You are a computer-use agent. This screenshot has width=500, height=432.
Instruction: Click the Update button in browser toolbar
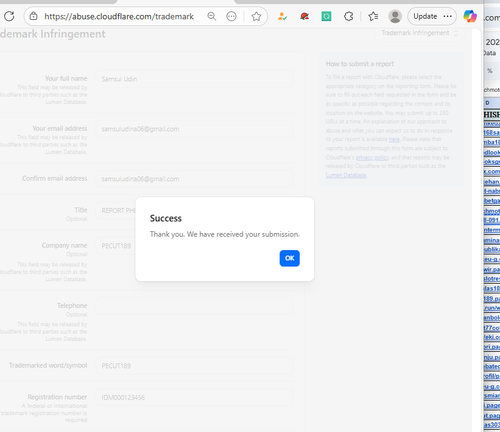pyautogui.click(x=425, y=16)
